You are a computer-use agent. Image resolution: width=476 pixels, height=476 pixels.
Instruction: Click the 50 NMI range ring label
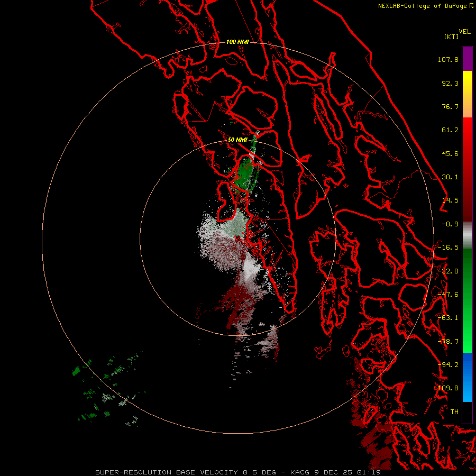coord(237,140)
